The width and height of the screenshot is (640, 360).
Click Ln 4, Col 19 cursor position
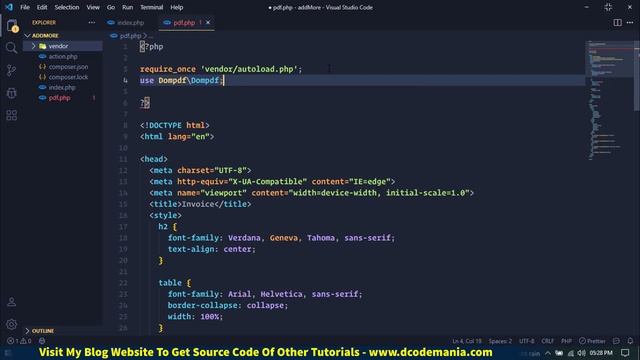467,341
